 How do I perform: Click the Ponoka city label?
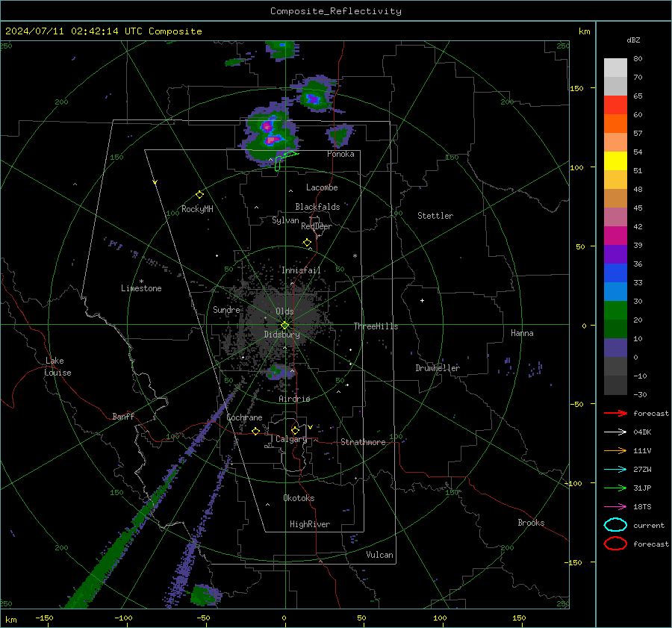click(340, 154)
